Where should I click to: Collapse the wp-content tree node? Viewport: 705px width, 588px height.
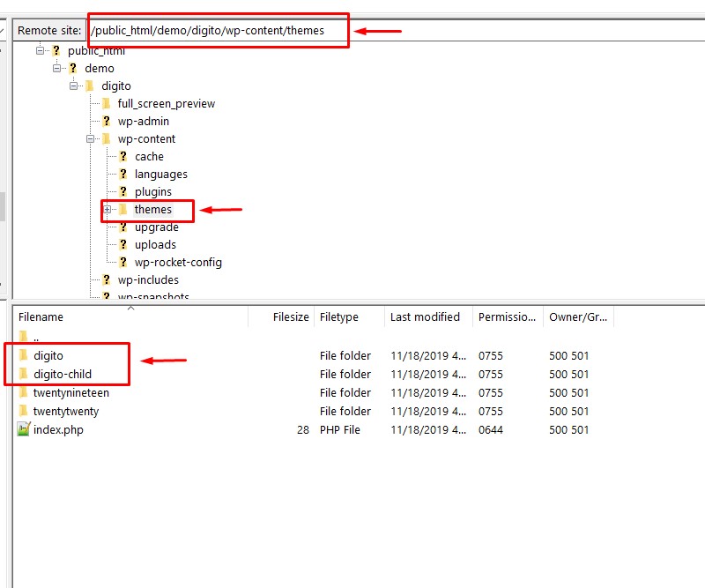(x=90, y=138)
